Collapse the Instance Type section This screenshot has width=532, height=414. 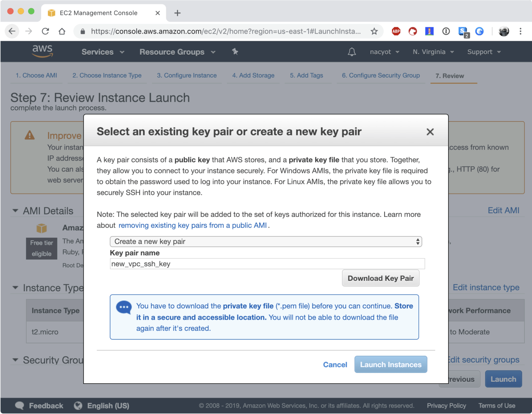click(x=15, y=288)
